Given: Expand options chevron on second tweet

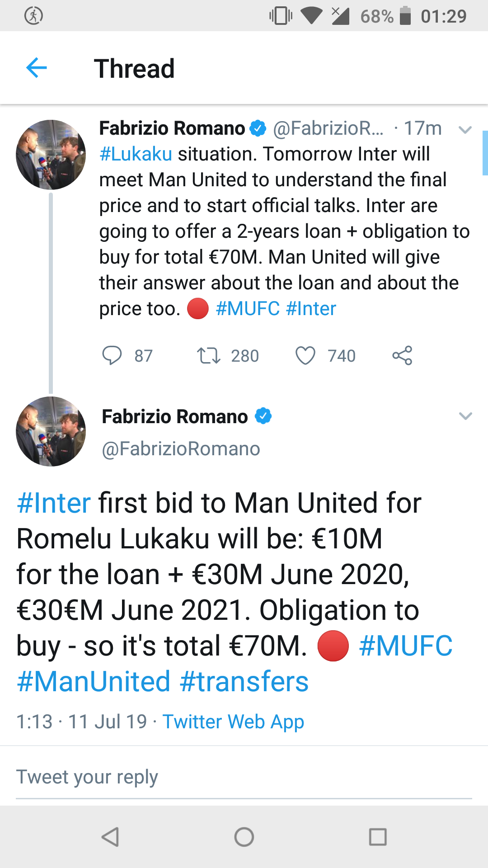Looking at the screenshot, I should 465,416.
